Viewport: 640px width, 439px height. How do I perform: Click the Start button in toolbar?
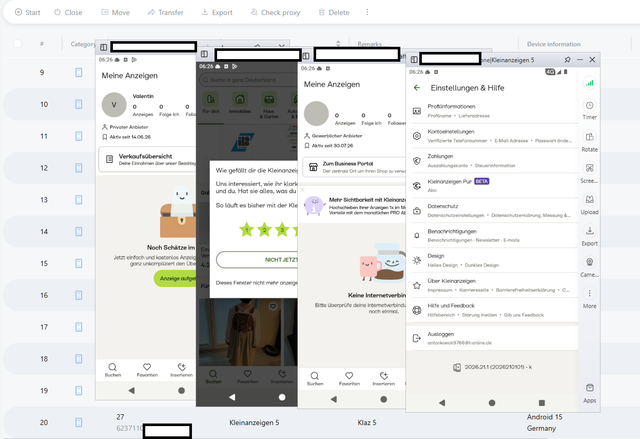[27, 12]
